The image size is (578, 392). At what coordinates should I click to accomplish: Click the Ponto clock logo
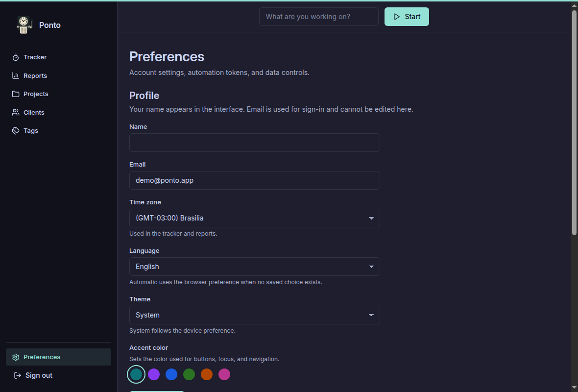24,25
